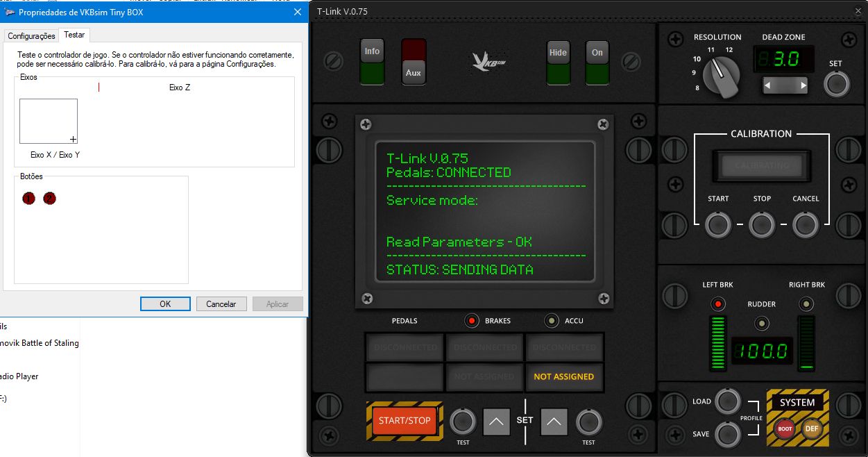868x457 pixels.
Task: Click the yellow NOT ASSIGNED panel
Action: click(x=564, y=376)
